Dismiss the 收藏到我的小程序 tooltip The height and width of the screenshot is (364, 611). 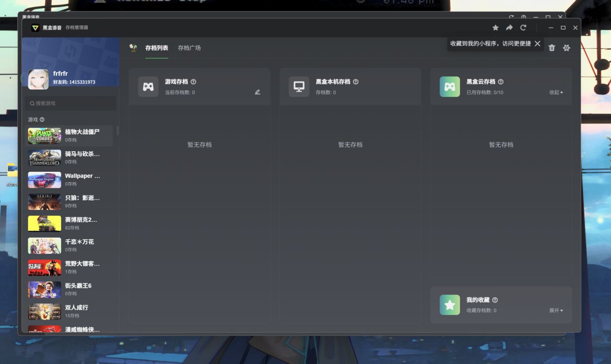click(x=537, y=43)
